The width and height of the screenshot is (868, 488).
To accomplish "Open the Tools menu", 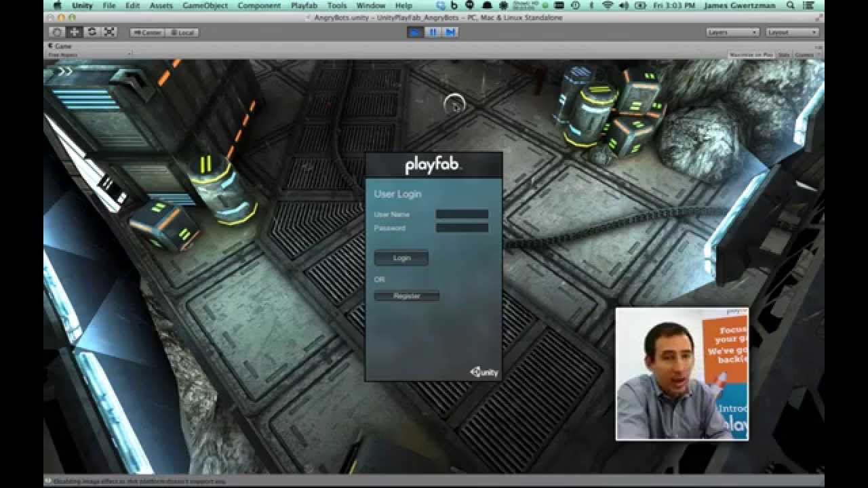I will click(x=337, y=5).
